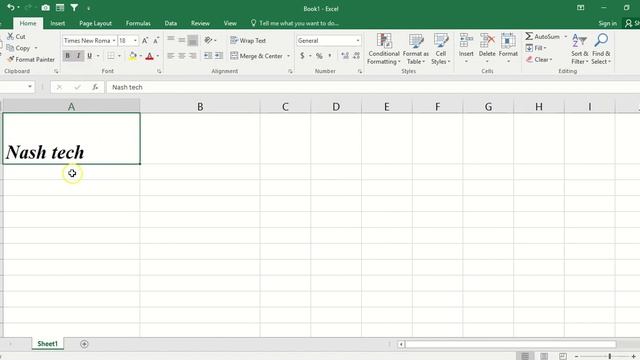Click the Cut scissors button
The image size is (640, 360).
pos(16,37)
